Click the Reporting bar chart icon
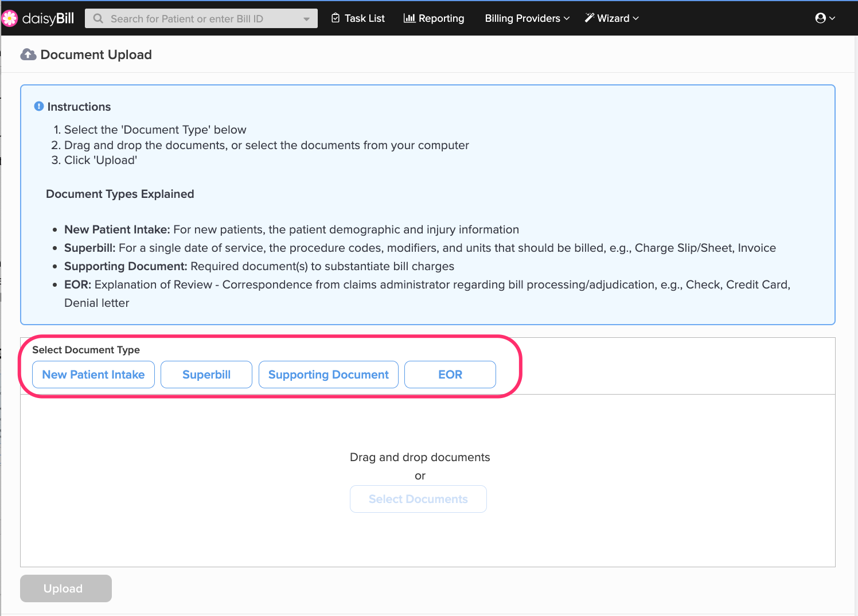The width and height of the screenshot is (858, 616). (409, 18)
